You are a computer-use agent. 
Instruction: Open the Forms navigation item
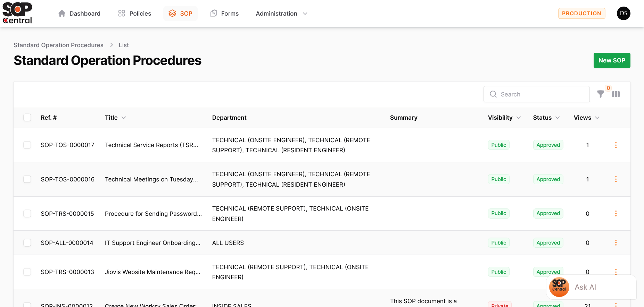pos(225,14)
